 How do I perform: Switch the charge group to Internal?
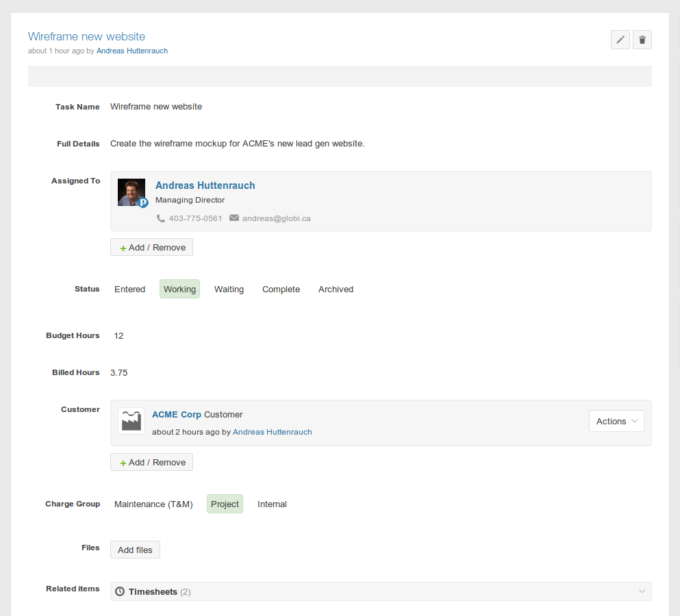pyautogui.click(x=272, y=504)
